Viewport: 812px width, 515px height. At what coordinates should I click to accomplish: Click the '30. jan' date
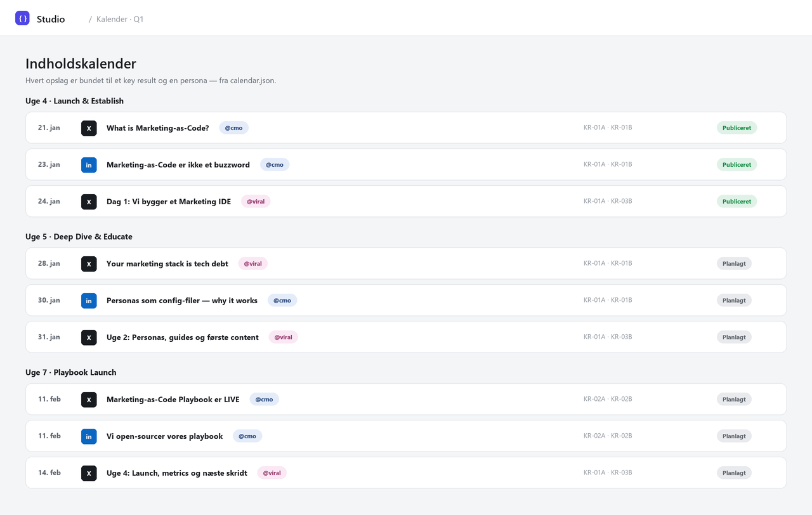click(49, 301)
